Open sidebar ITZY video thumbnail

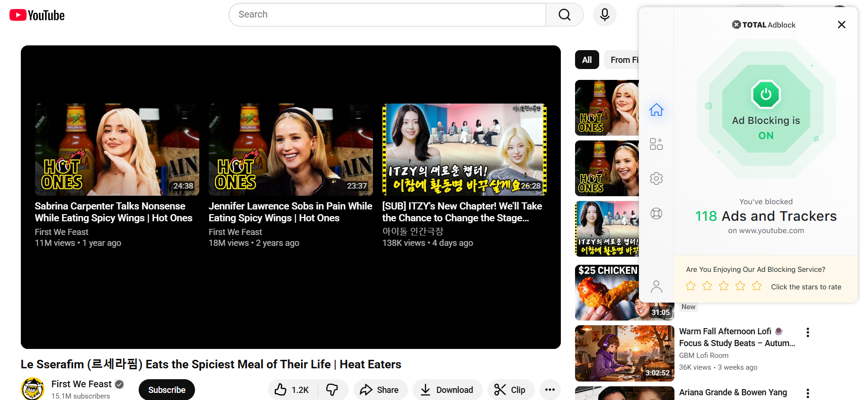click(x=607, y=229)
